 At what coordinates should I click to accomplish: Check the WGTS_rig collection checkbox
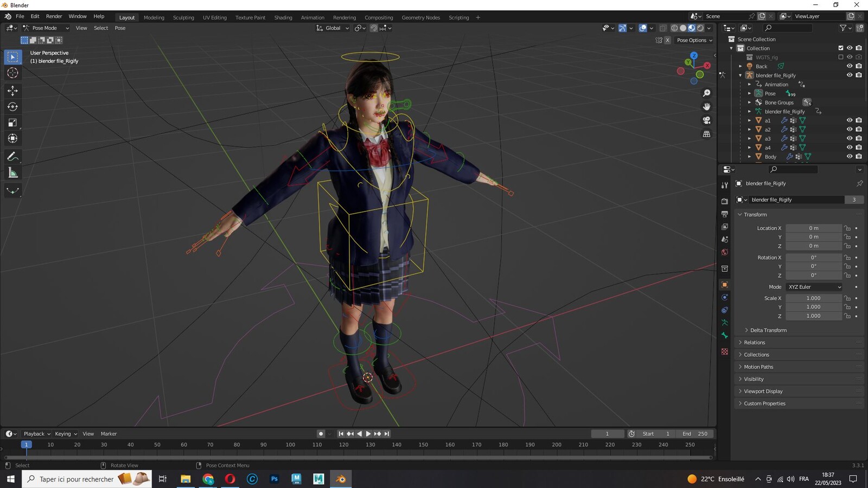(841, 57)
